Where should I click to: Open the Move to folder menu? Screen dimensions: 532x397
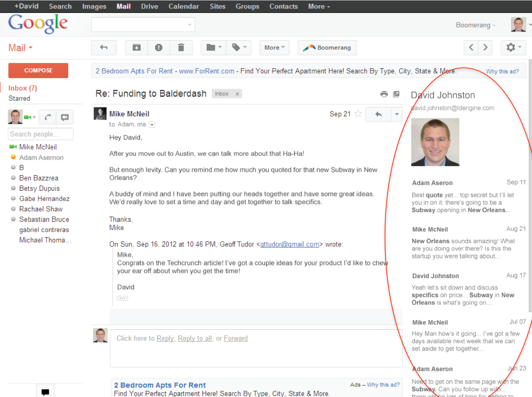tap(214, 48)
